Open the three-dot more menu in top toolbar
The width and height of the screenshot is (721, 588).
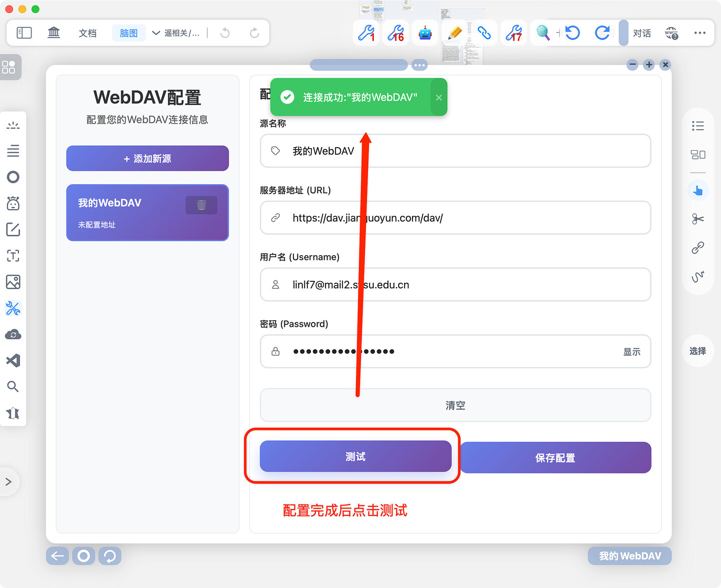click(x=700, y=33)
